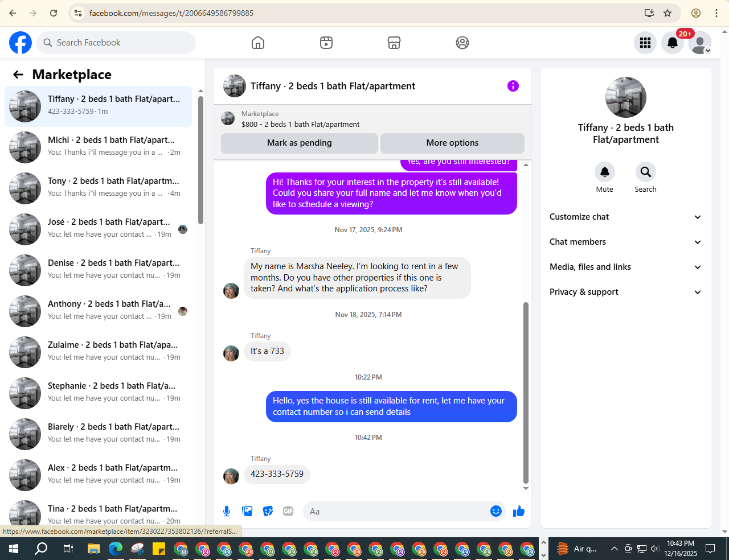Open the Anthony conversation

coord(98,311)
